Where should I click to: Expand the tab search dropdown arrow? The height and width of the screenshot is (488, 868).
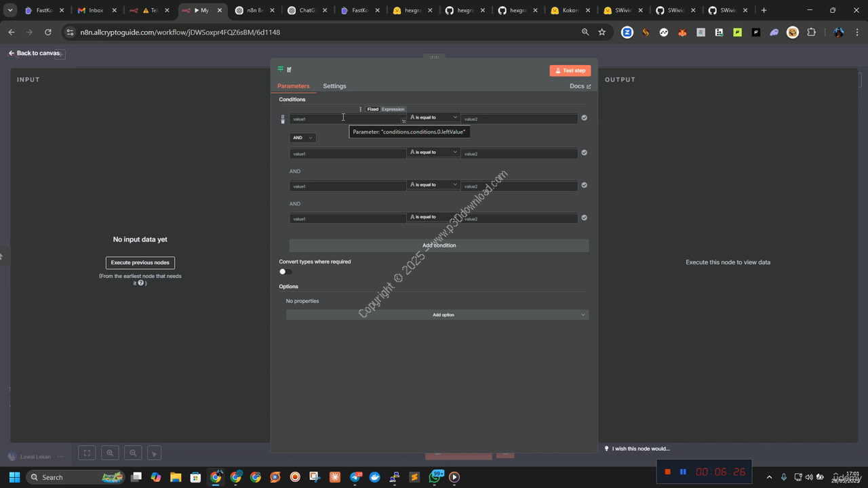10,10
